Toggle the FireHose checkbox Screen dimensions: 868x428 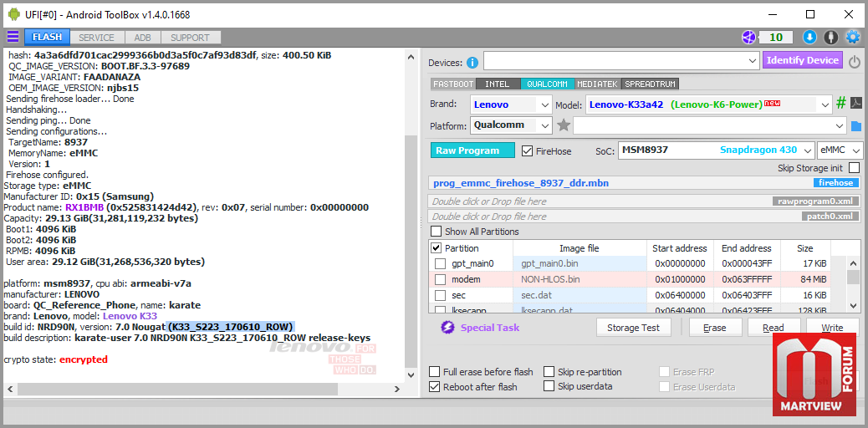pos(527,150)
